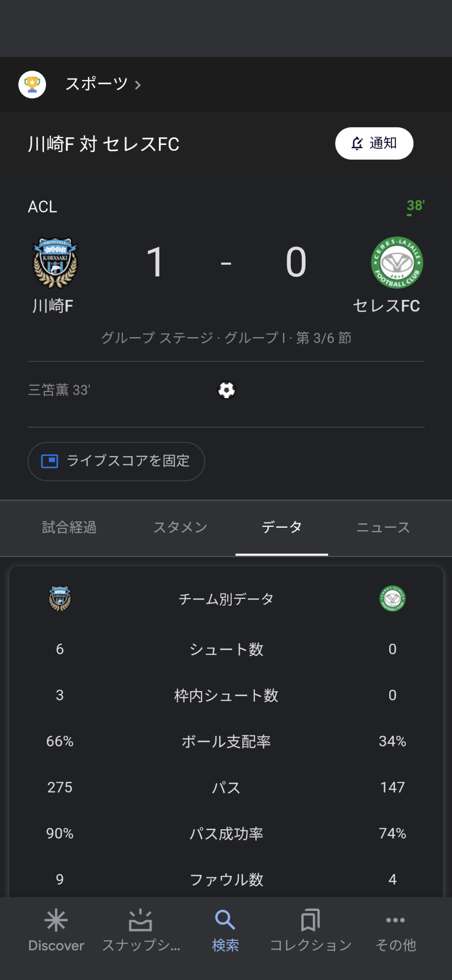Tap the soccer ball goal icon
The image size is (452, 980).
coord(227,390)
